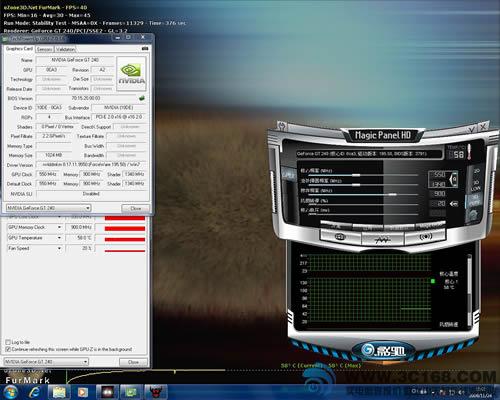
Task: Click the waveform monitoring button in Magic Panel
Action: (383, 239)
